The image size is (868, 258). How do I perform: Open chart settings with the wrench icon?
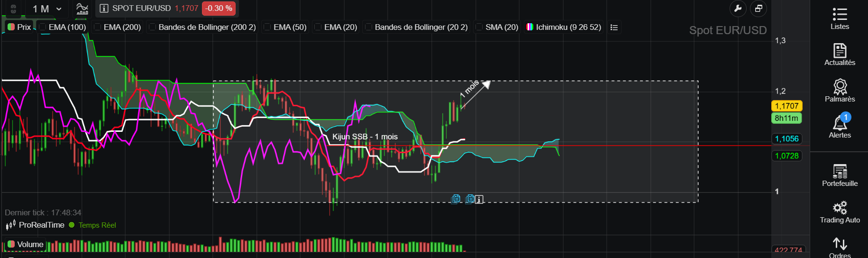(738, 9)
